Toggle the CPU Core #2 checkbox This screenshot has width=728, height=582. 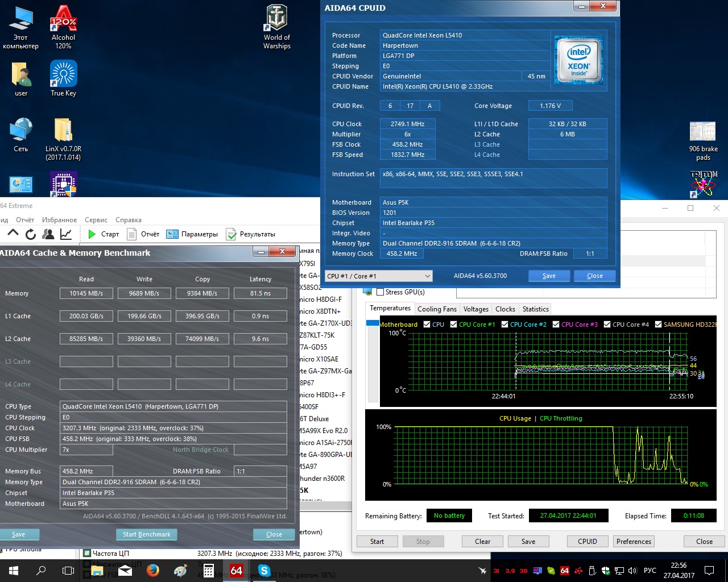[505, 325]
